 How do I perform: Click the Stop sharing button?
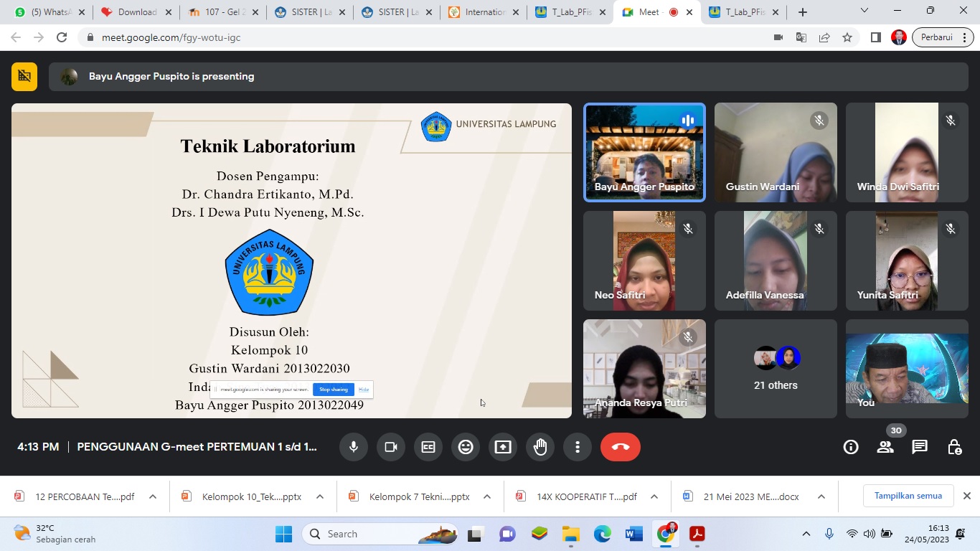[334, 390]
